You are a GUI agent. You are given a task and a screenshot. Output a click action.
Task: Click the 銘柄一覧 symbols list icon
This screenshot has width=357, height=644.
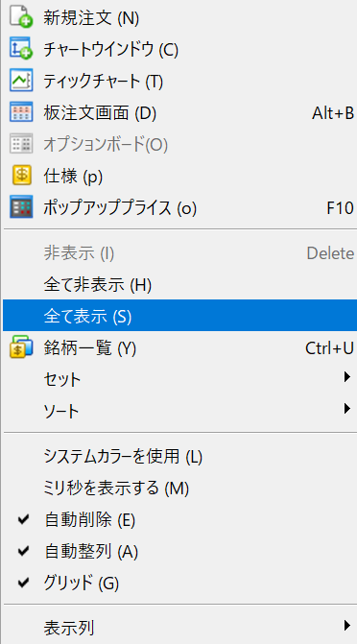pyautogui.click(x=20, y=347)
